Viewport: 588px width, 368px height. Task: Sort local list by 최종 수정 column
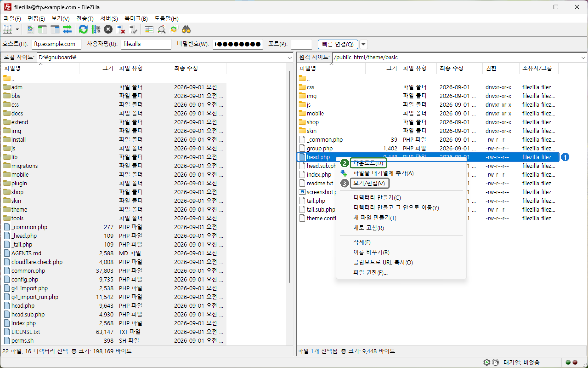(x=198, y=68)
